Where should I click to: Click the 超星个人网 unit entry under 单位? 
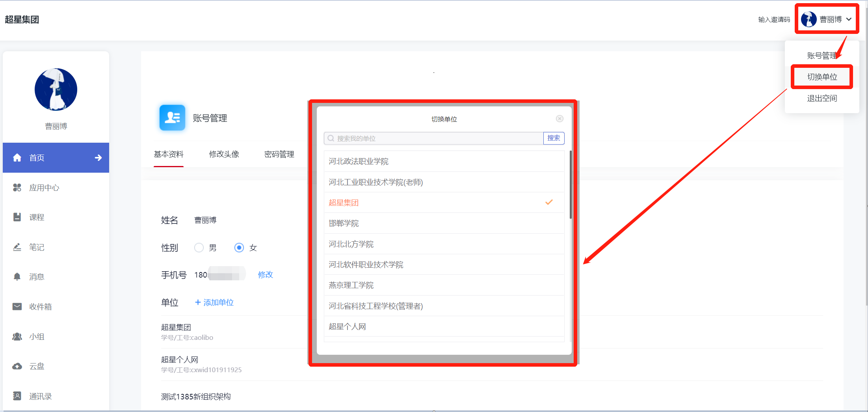(180, 360)
